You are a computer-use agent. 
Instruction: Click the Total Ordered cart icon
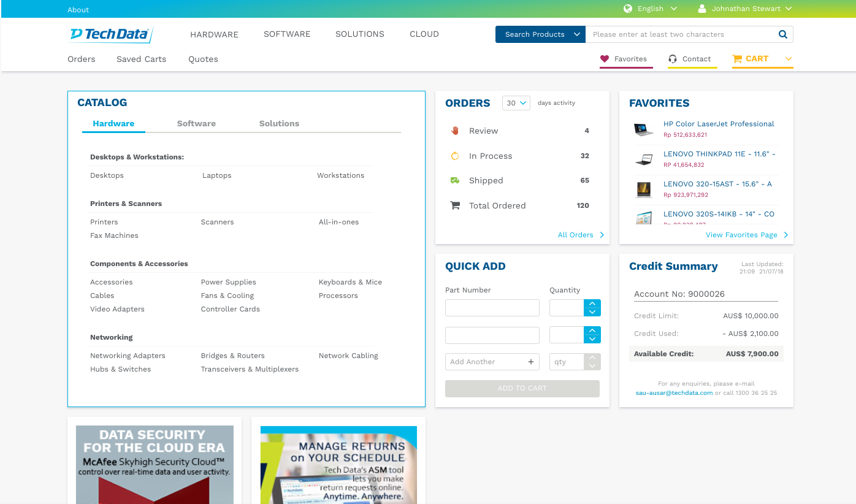pos(455,205)
